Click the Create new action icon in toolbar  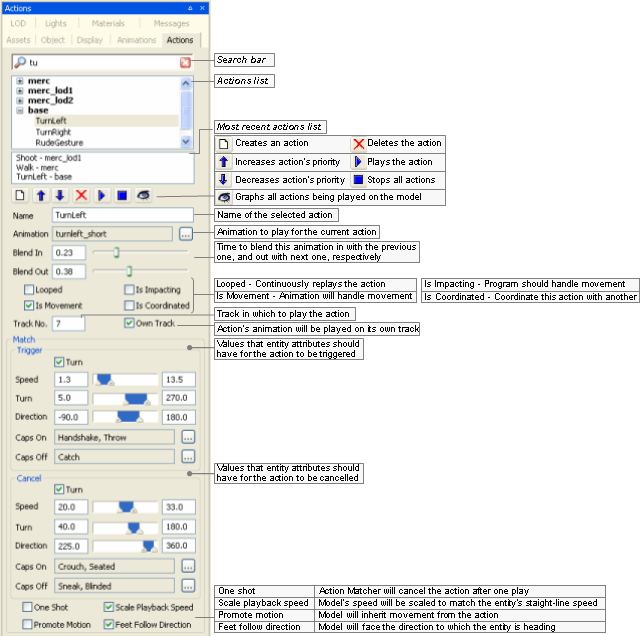point(20,196)
